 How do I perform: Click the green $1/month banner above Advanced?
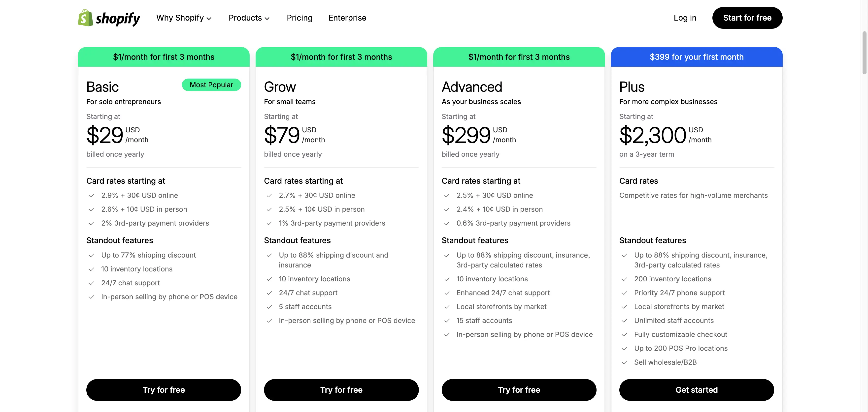(519, 57)
